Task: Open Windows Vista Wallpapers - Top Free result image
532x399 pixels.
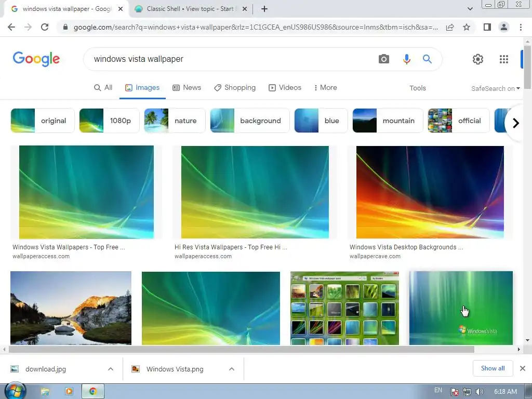Action: coord(86,192)
